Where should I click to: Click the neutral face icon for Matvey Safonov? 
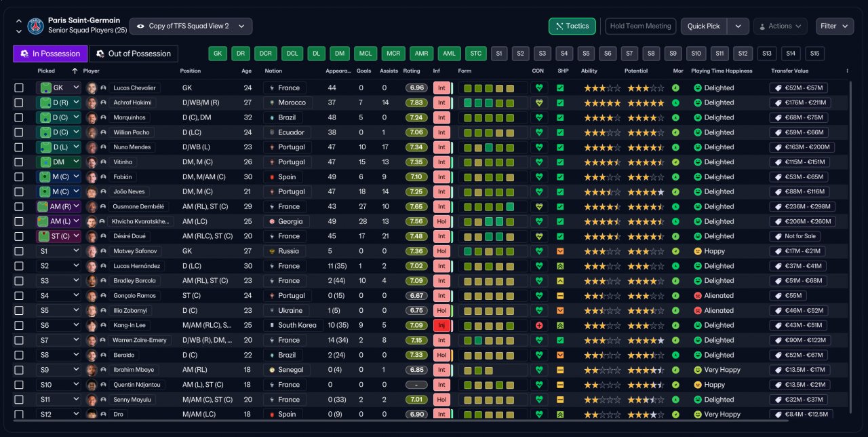697,251
